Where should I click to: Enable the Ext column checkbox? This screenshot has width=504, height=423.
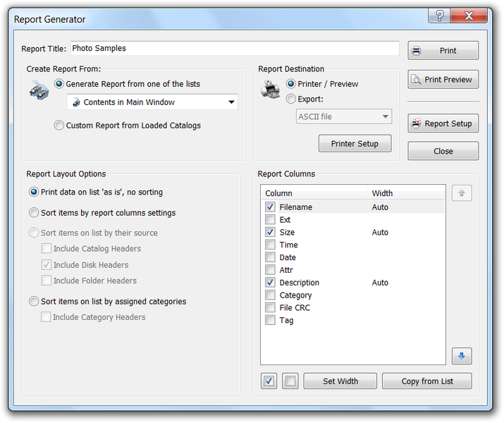click(x=271, y=220)
